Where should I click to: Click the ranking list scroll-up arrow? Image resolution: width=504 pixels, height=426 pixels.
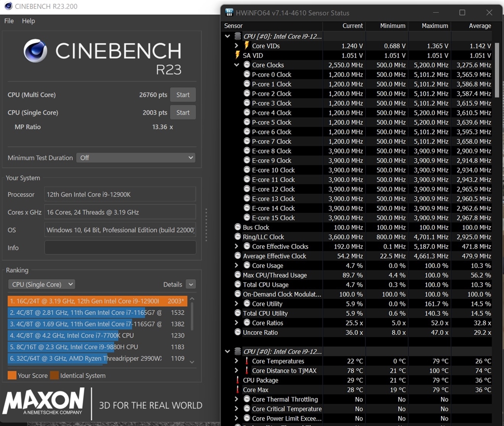192,298
